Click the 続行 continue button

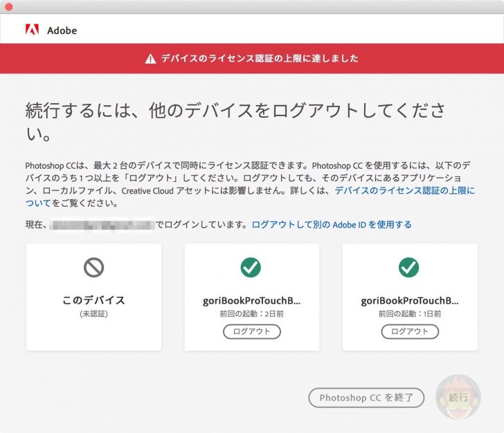click(x=458, y=397)
